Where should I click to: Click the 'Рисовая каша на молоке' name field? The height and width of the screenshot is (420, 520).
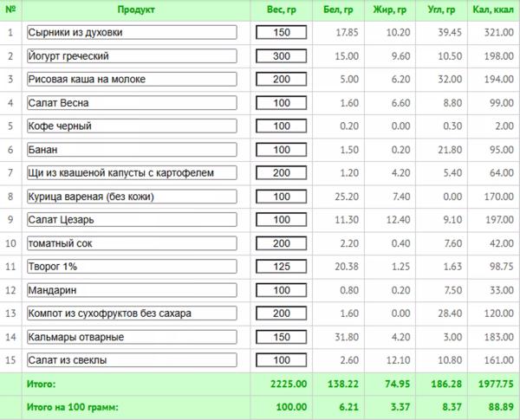point(132,80)
